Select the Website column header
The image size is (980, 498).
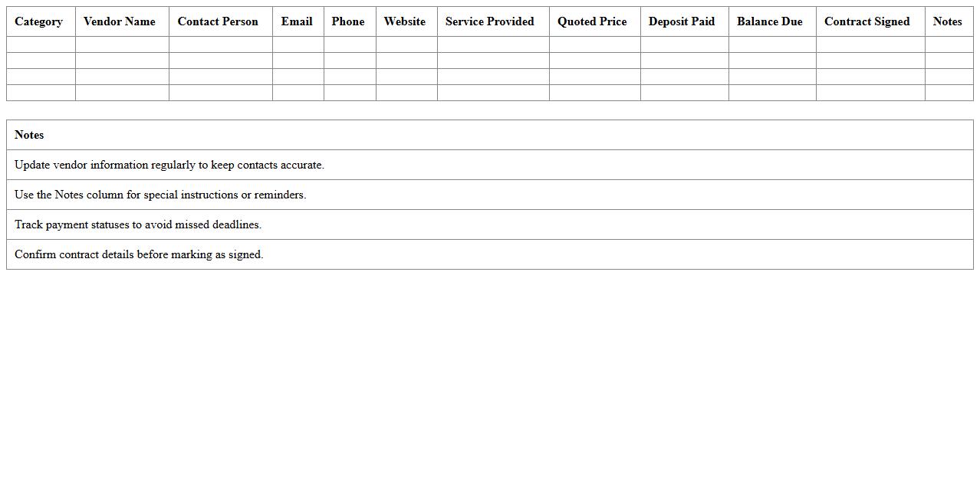click(x=405, y=21)
